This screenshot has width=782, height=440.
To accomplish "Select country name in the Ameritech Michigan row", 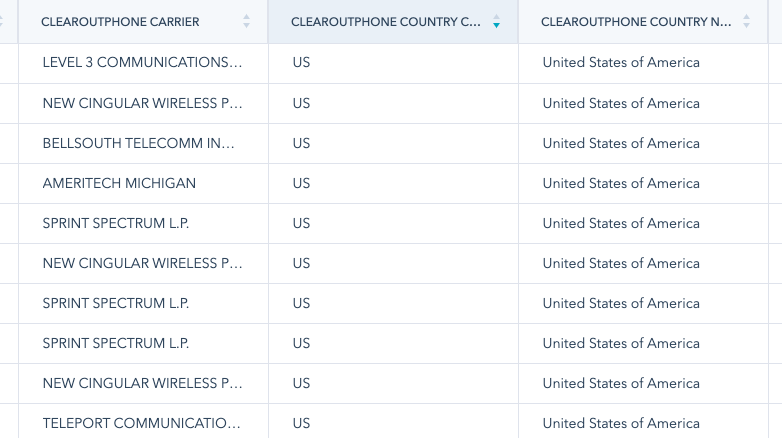I will point(621,183).
